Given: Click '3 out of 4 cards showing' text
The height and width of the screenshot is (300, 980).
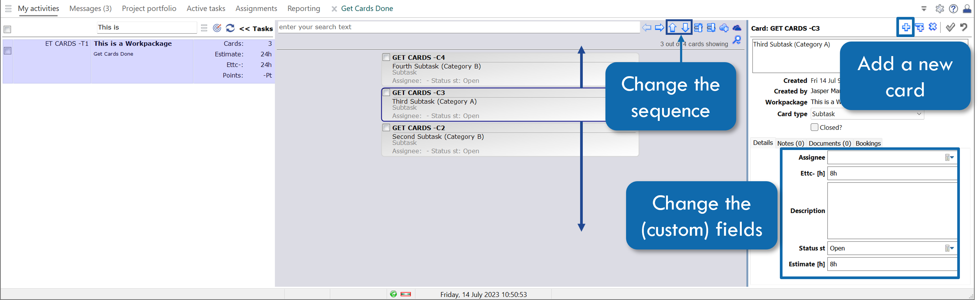Looking at the screenshot, I should (x=694, y=44).
